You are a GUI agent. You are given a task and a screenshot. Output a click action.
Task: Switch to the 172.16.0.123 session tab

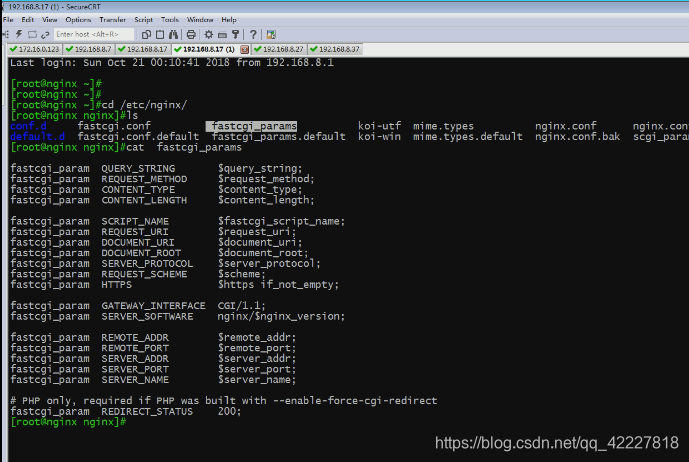35,49
